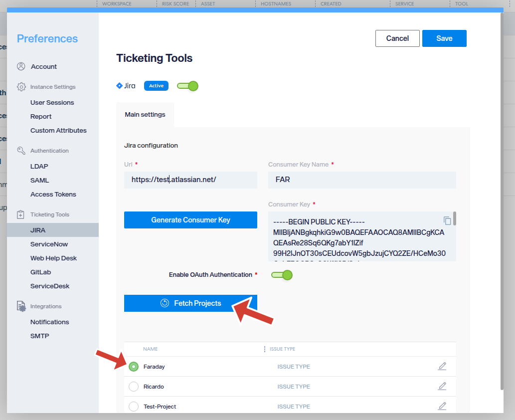
Task: Select the Faraday project radio button
Action: (134, 367)
